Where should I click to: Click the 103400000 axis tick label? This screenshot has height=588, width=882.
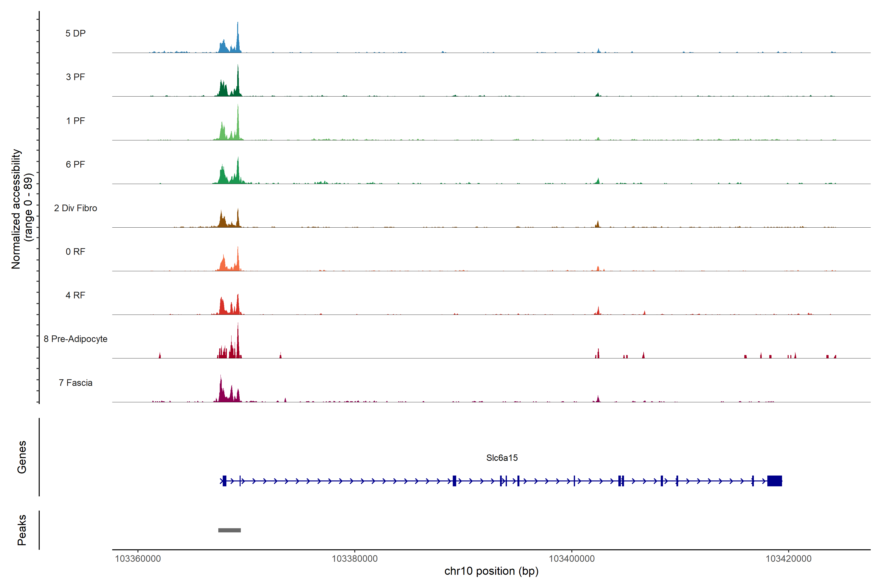point(572,559)
